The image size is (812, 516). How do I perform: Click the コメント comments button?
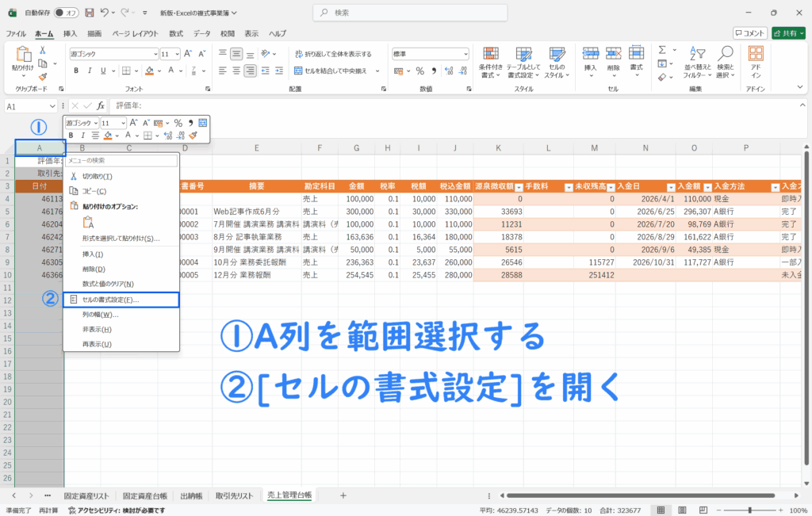click(x=750, y=33)
